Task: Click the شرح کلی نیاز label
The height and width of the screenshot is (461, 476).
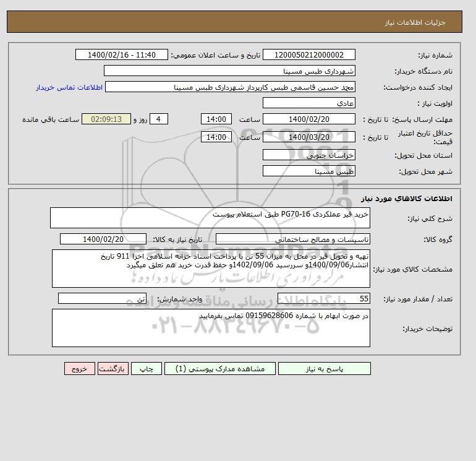Action: click(x=430, y=218)
